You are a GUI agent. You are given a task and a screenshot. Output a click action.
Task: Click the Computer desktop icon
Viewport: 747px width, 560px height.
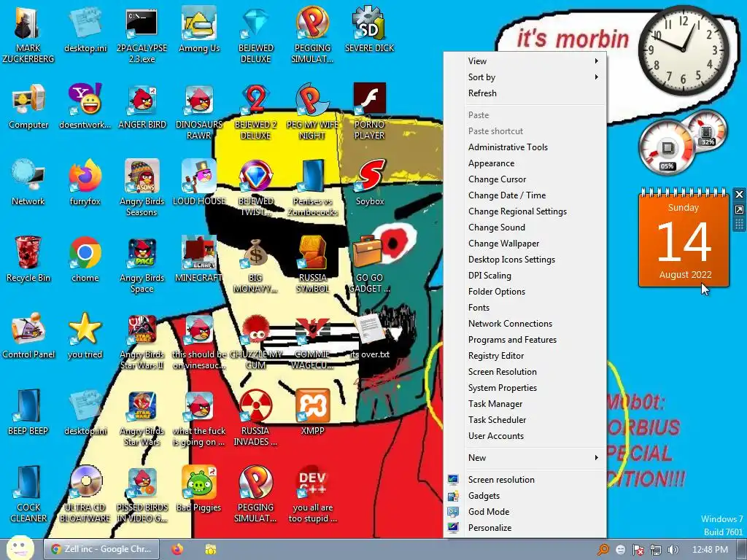pyautogui.click(x=28, y=106)
